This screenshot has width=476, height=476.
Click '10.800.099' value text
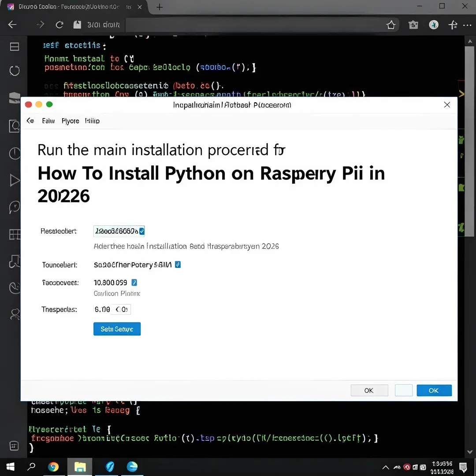pos(111,283)
